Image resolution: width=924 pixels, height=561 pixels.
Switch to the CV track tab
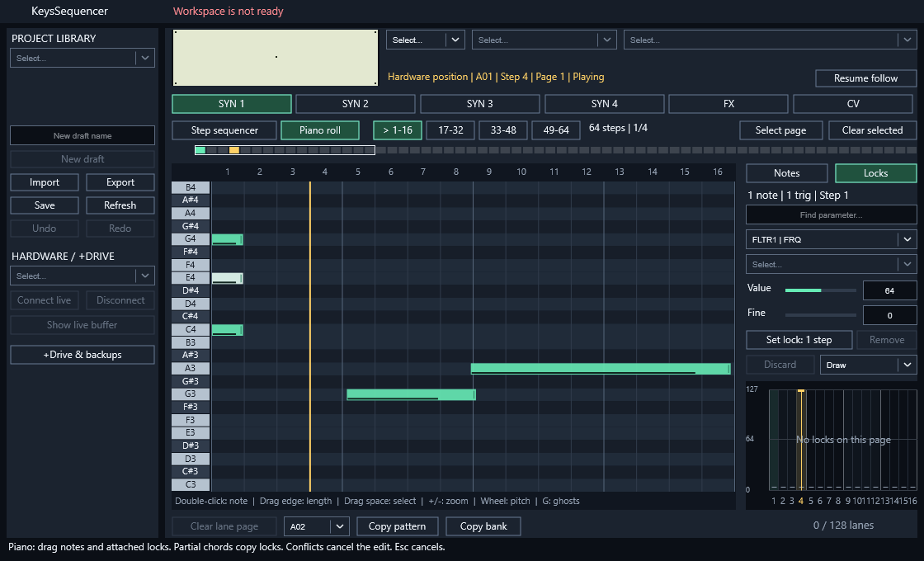click(x=853, y=104)
